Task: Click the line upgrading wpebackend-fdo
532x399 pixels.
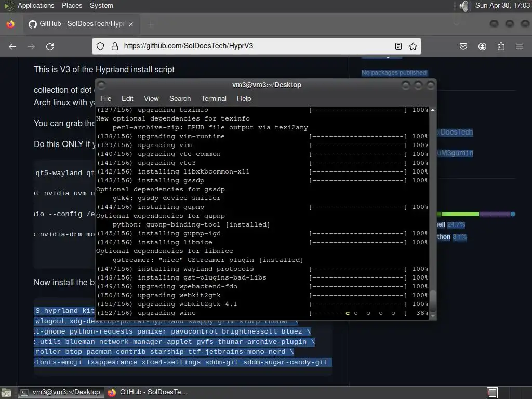Action: tap(262, 286)
